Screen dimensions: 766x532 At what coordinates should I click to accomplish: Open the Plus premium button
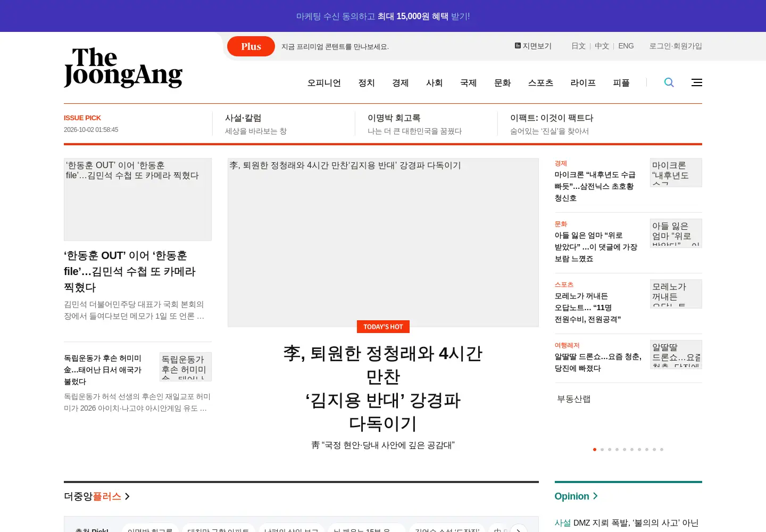pyautogui.click(x=251, y=46)
